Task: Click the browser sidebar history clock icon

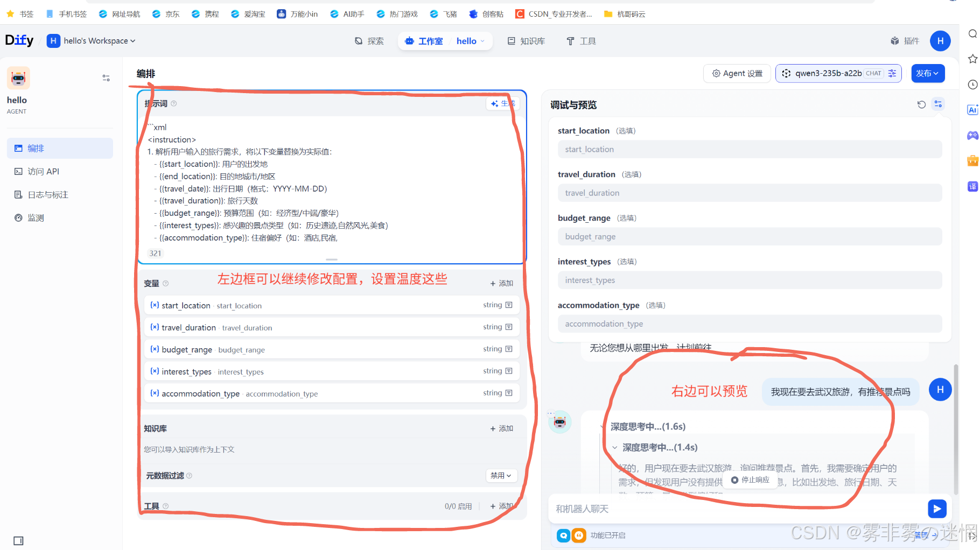Action: coord(972,84)
